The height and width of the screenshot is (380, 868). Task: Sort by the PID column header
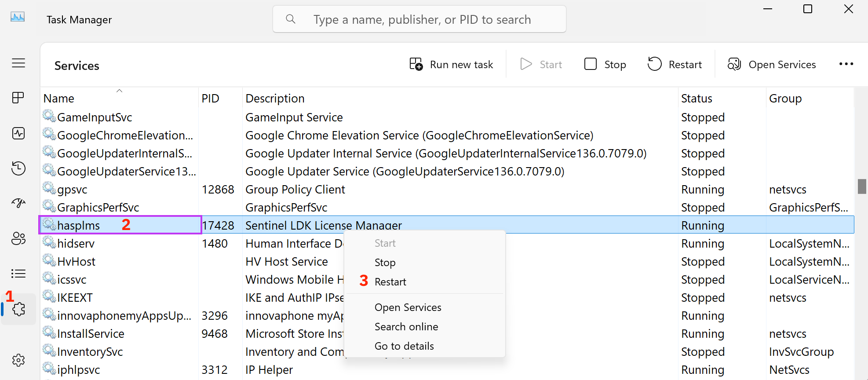pyautogui.click(x=220, y=98)
